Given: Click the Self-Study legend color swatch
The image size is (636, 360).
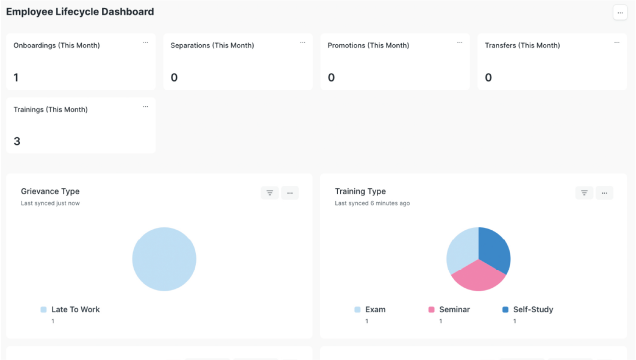Looking at the screenshot, I should 505,310.
